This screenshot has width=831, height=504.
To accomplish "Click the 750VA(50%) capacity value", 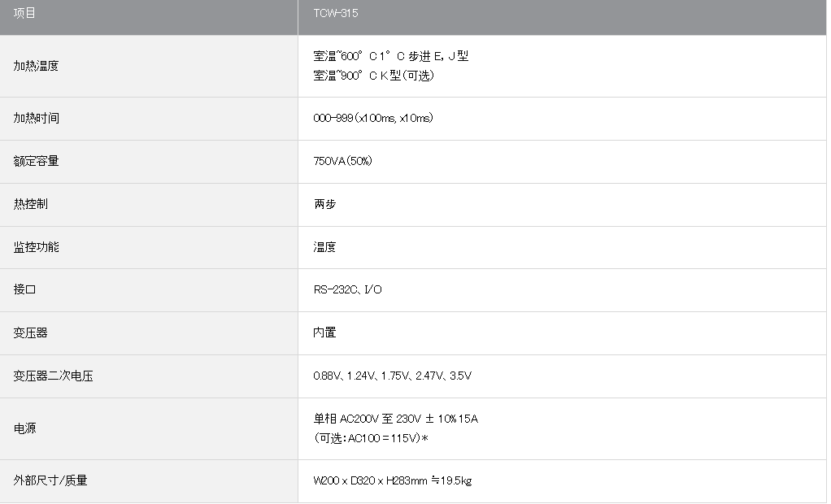I will tap(342, 161).
